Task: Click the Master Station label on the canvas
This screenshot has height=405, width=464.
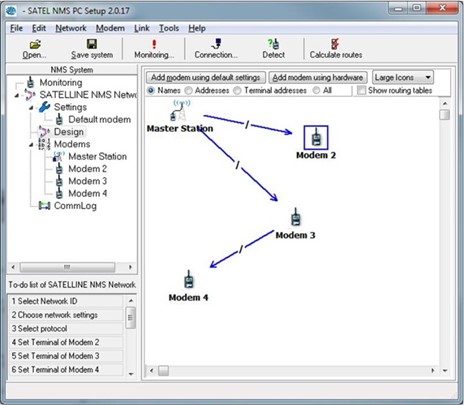Action: click(x=180, y=128)
